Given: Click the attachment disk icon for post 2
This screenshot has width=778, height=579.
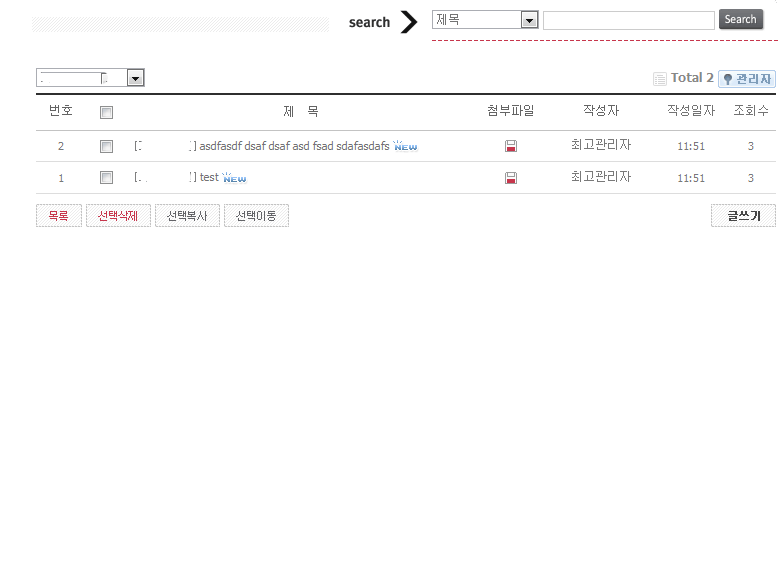Looking at the screenshot, I should tap(511, 146).
